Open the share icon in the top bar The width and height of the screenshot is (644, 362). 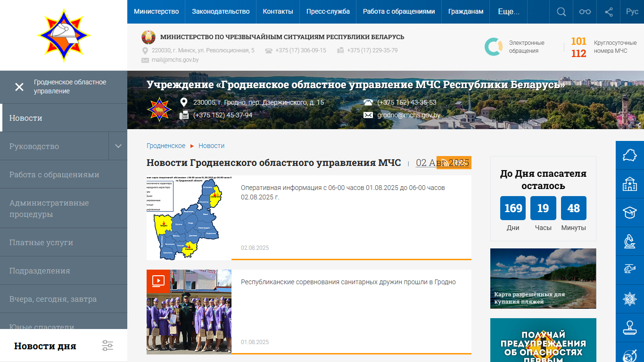[x=609, y=12]
